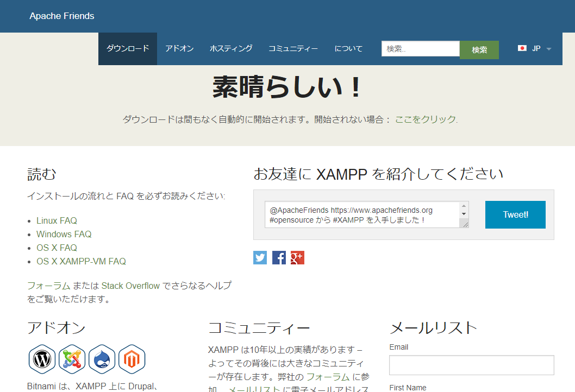Go to Apache Friends home link

point(62,16)
